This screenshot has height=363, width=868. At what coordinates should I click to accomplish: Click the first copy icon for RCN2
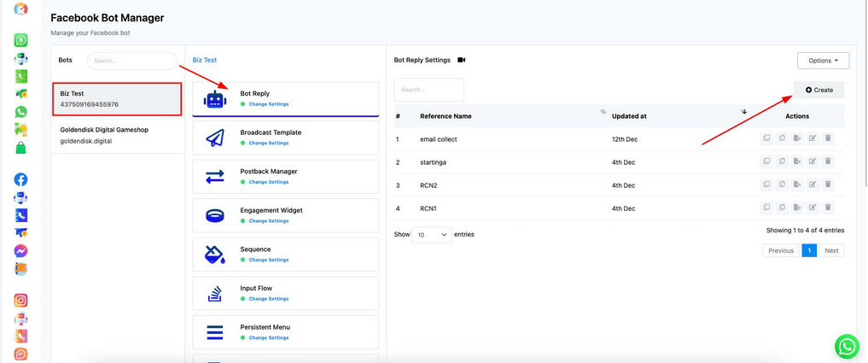coord(766,184)
